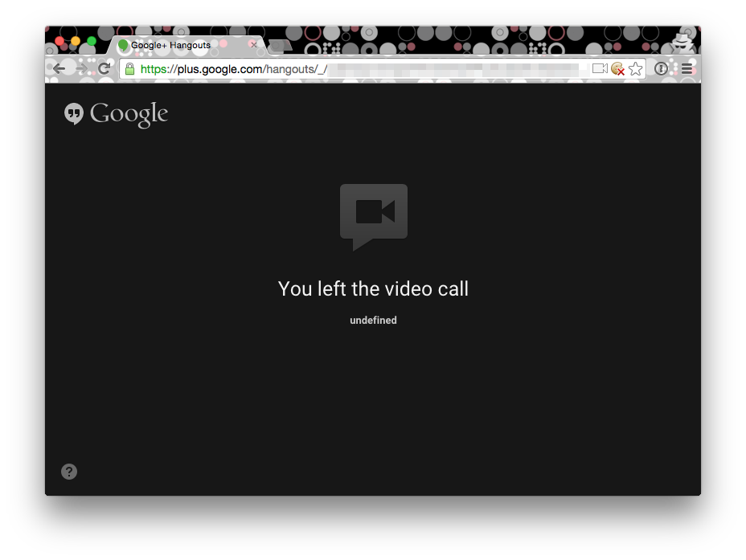Click the incognito spy icon

682,41
